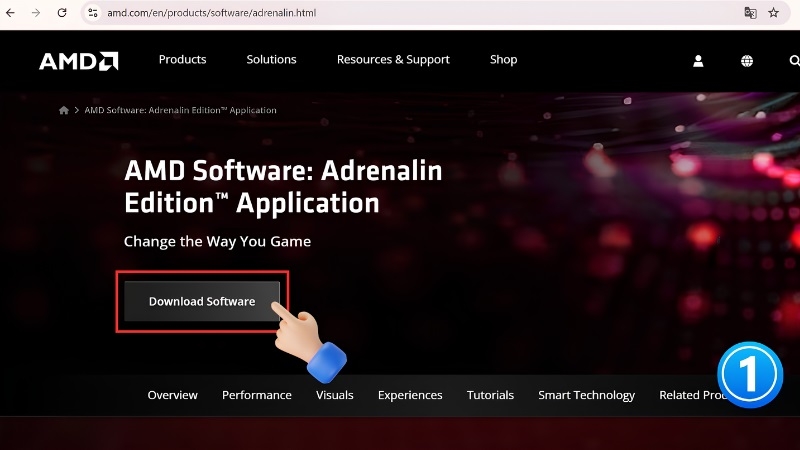Click the search magnifier icon

[x=794, y=61]
